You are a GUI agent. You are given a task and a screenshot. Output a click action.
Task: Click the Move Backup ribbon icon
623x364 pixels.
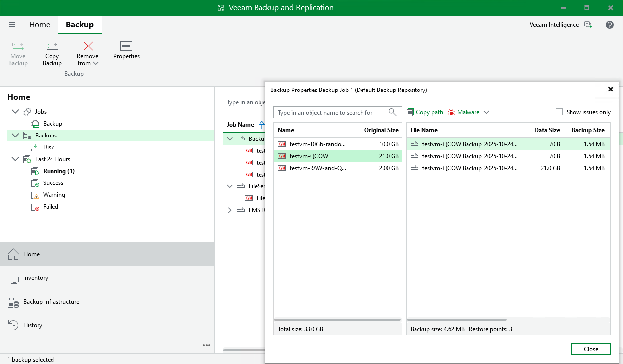click(18, 46)
